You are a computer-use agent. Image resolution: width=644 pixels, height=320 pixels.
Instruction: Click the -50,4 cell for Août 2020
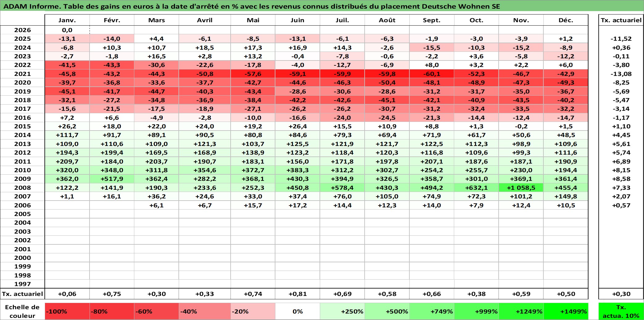click(x=387, y=82)
